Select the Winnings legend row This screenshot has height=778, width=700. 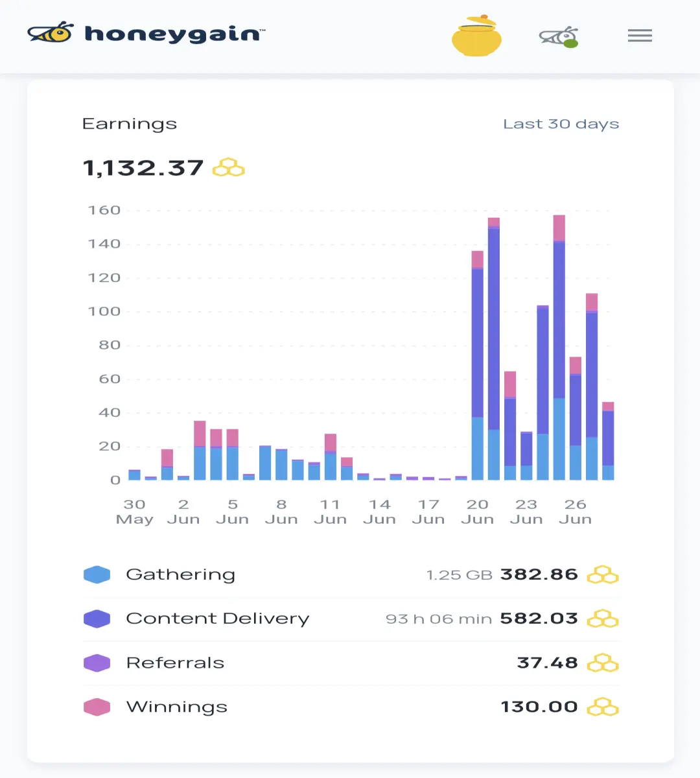pyautogui.click(x=351, y=707)
